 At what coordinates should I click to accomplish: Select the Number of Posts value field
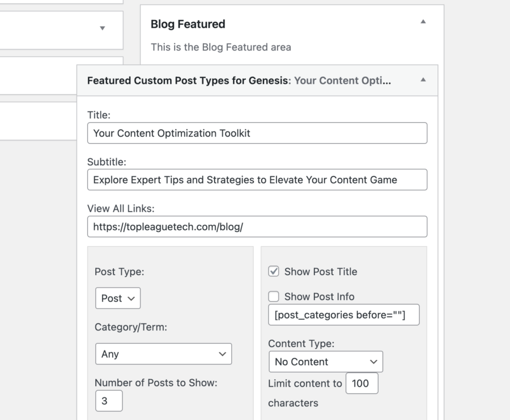pos(109,401)
